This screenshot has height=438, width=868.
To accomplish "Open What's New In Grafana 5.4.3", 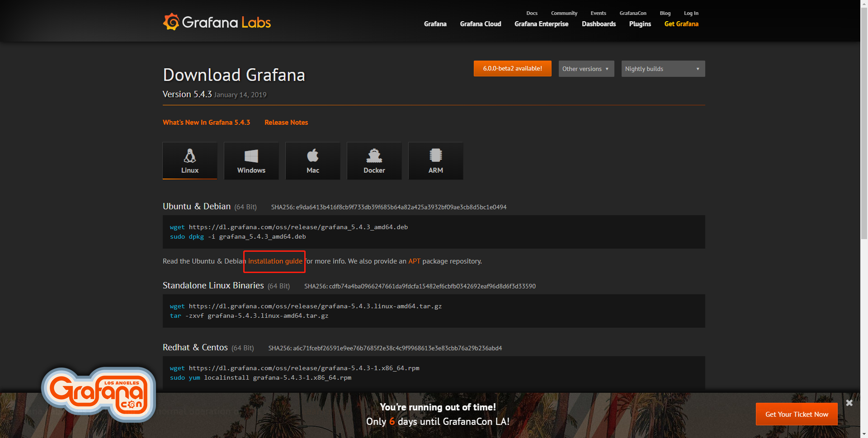I will tap(206, 122).
